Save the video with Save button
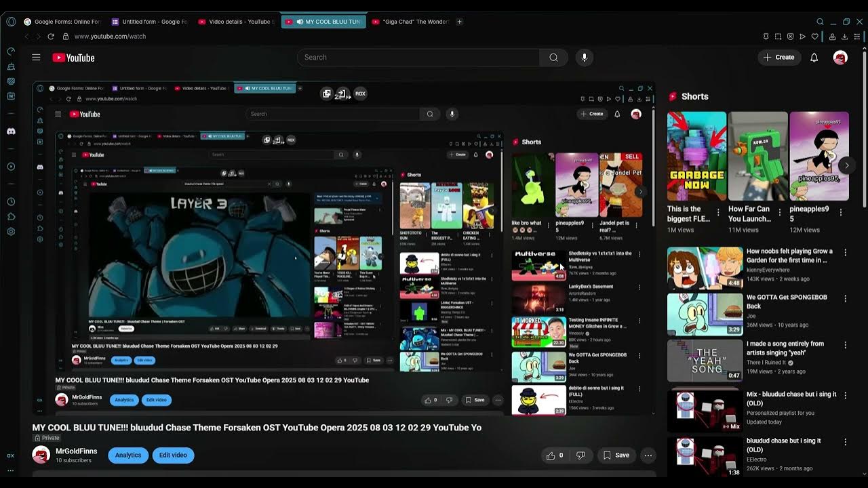This screenshot has height=488, width=868. [x=616, y=455]
